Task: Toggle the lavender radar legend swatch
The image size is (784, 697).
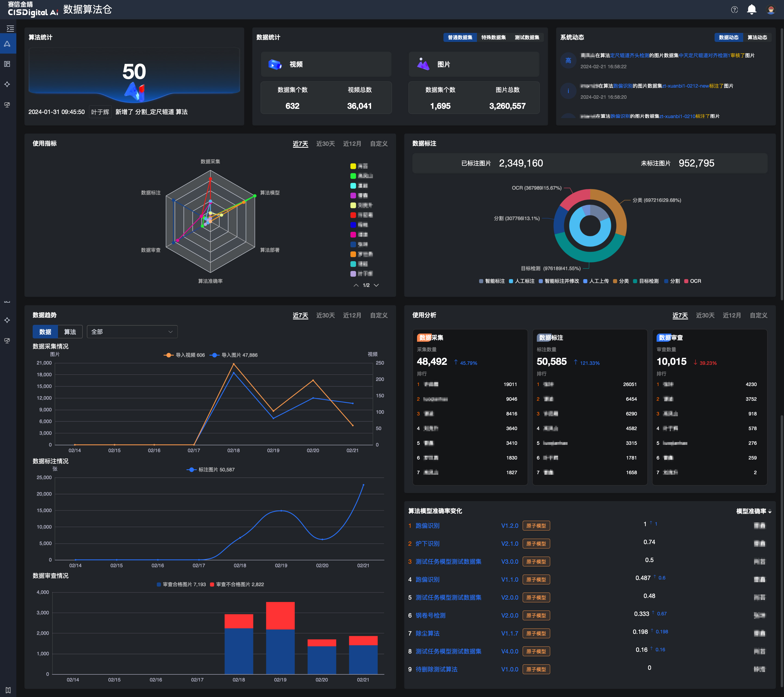Action: pyautogui.click(x=353, y=274)
